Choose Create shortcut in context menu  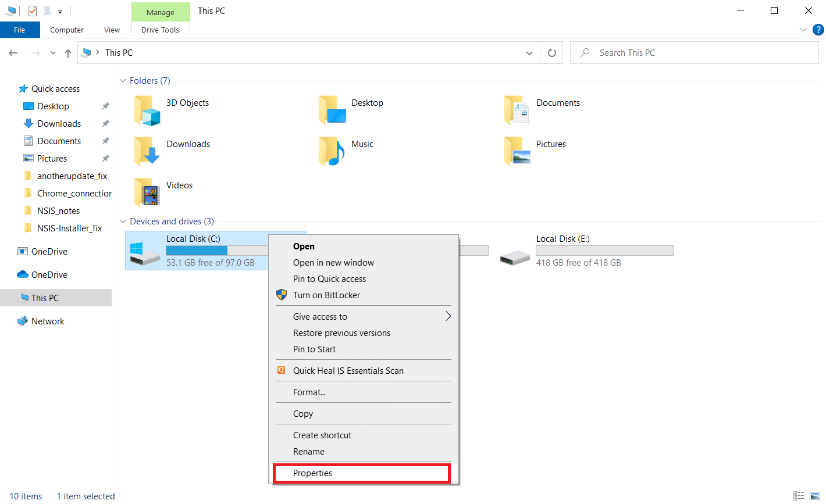(364, 435)
